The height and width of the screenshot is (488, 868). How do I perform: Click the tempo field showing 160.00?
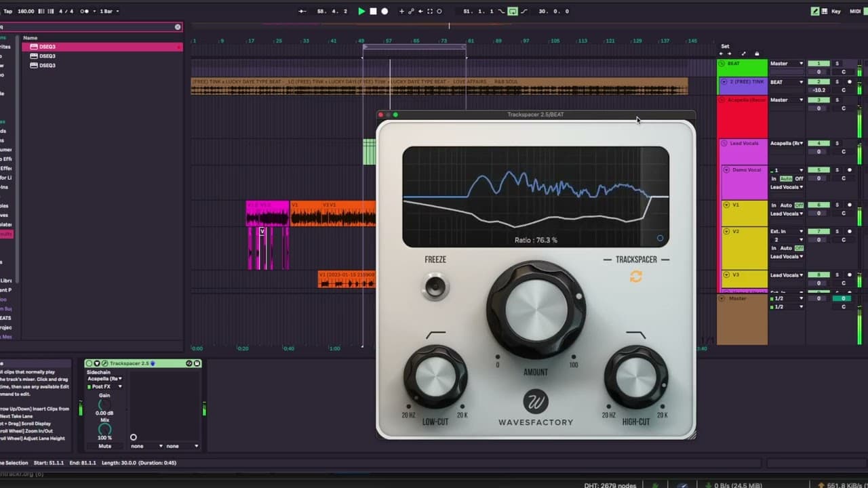click(26, 12)
